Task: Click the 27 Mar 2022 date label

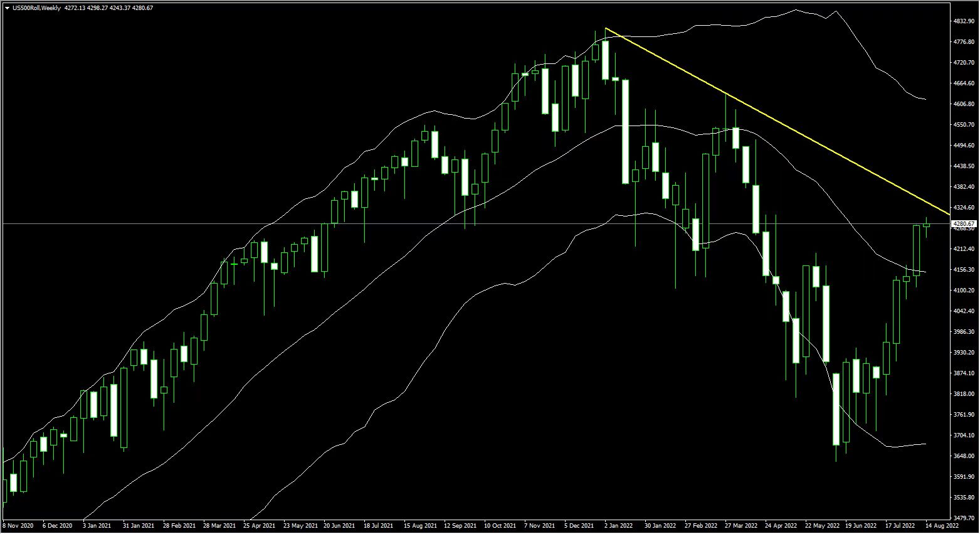Action: tap(741, 526)
